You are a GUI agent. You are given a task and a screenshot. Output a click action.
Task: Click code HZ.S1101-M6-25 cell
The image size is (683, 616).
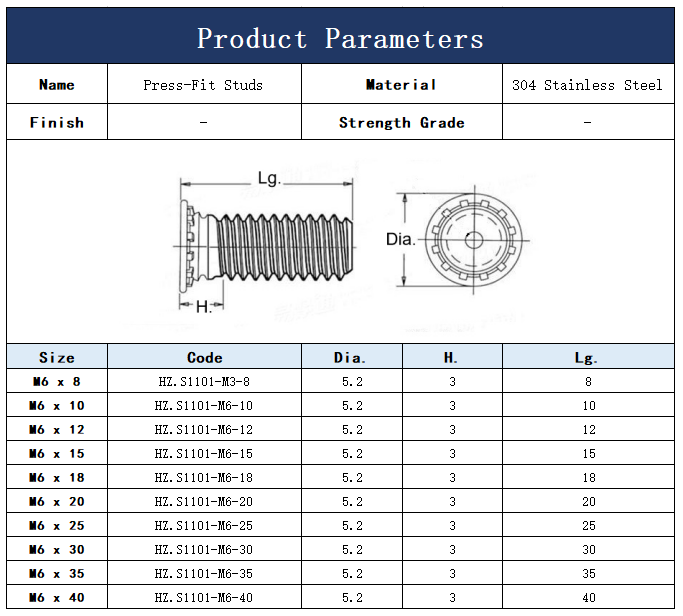click(204, 525)
